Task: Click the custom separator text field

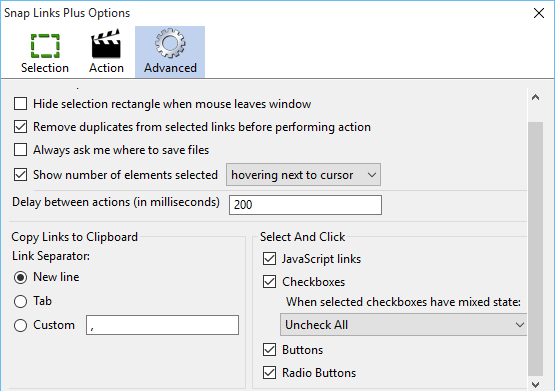Action: pos(162,325)
